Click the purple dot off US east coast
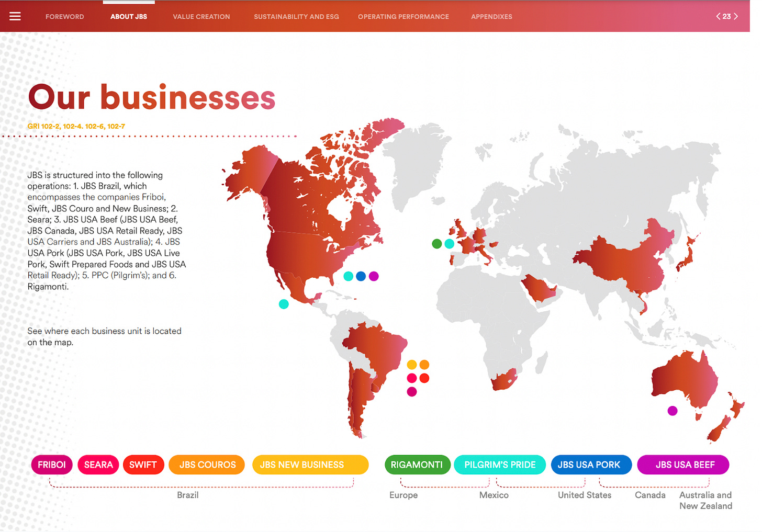Screen dimensions: 762x532 click(374, 276)
